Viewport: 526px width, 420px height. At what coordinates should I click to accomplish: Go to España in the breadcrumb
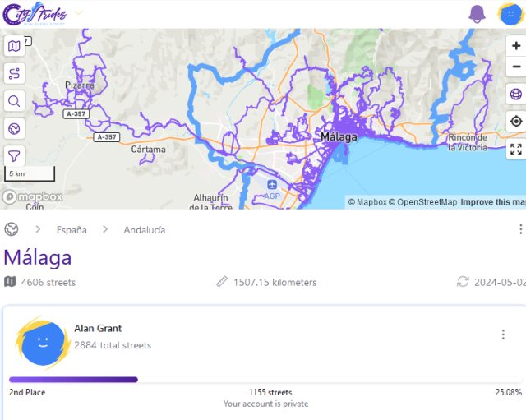click(x=72, y=230)
